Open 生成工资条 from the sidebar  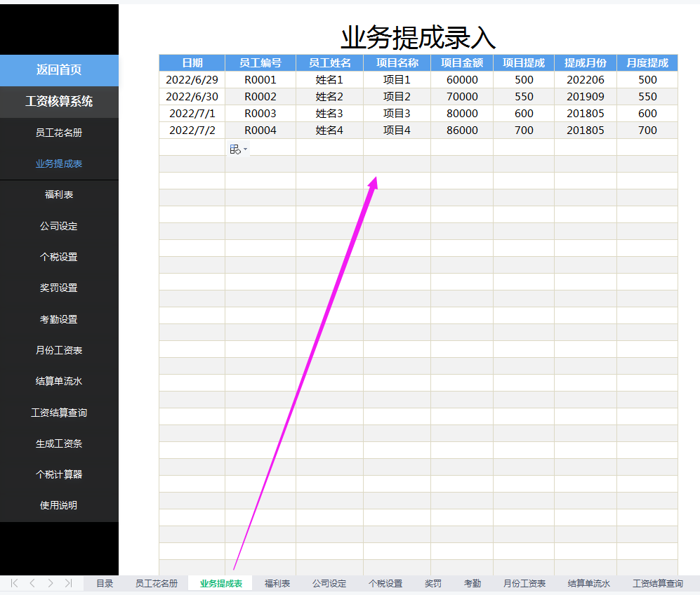pos(59,443)
